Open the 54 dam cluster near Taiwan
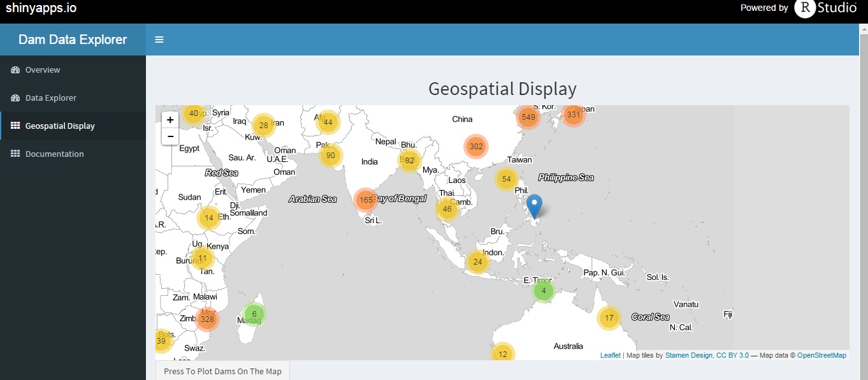 point(506,179)
